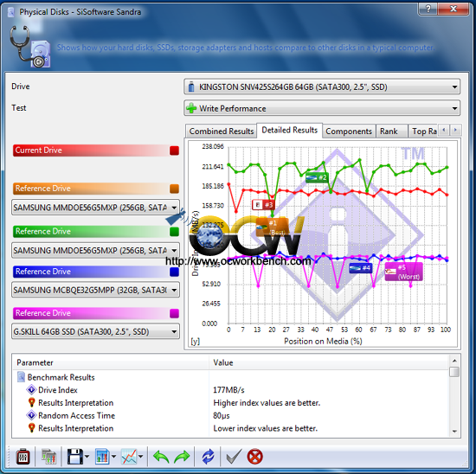Click the bar chart report icon
The width and height of the screenshot is (476, 474).
point(102,457)
